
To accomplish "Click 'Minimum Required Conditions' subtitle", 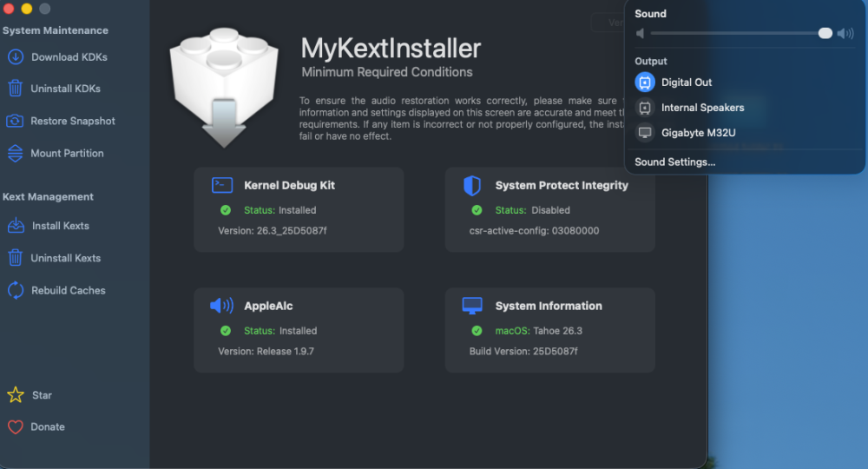I will tap(387, 72).
